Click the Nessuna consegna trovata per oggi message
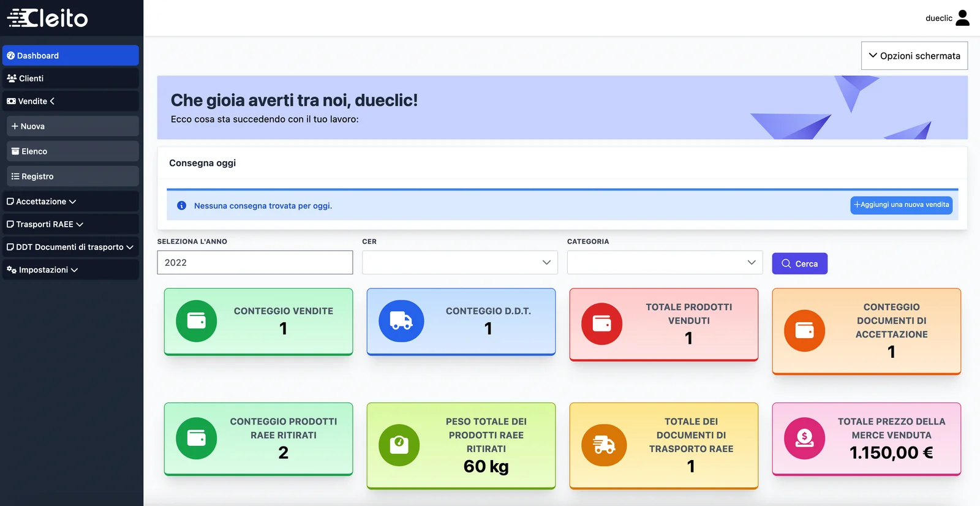Screen dimensions: 980x506 click(263, 206)
